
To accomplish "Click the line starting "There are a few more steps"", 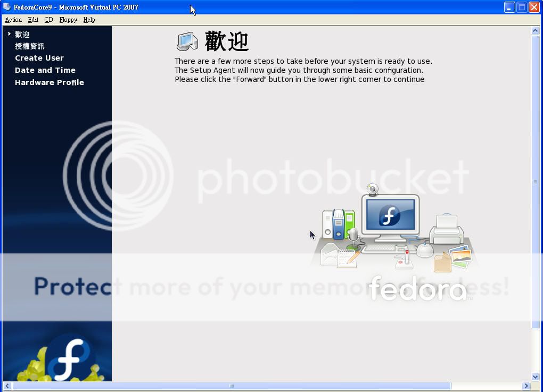I will (x=303, y=61).
